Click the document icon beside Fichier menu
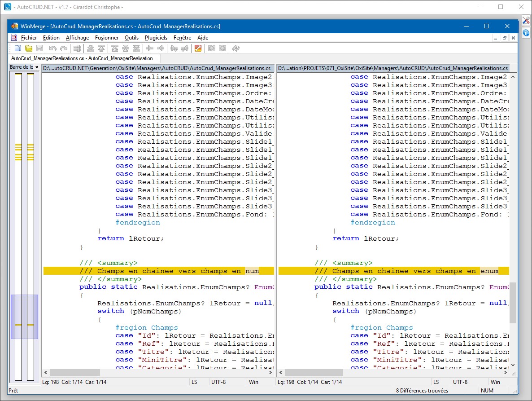 click(14, 38)
